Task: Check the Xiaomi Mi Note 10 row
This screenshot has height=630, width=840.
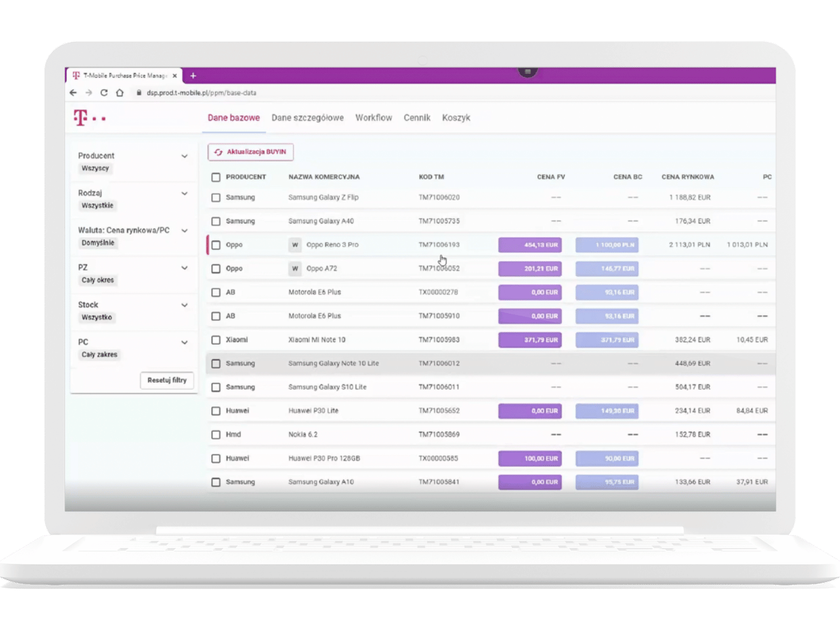Action: click(216, 340)
